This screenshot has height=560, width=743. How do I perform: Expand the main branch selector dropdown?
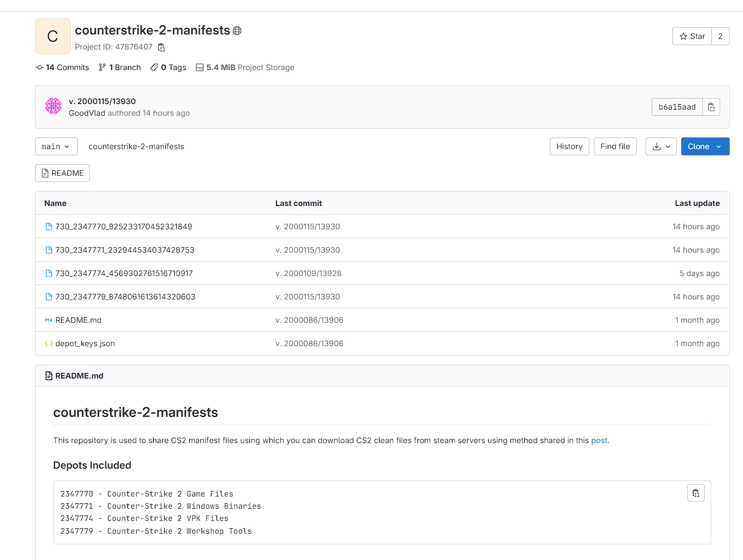(x=56, y=146)
